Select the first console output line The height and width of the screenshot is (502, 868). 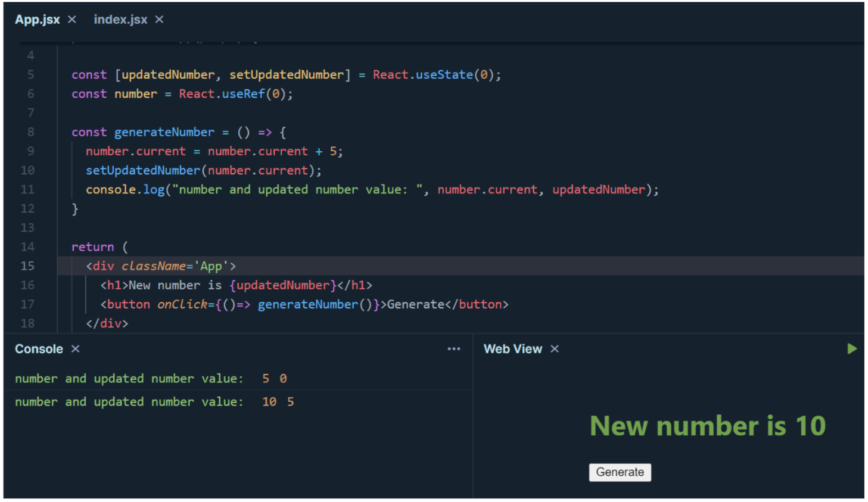coord(151,379)
